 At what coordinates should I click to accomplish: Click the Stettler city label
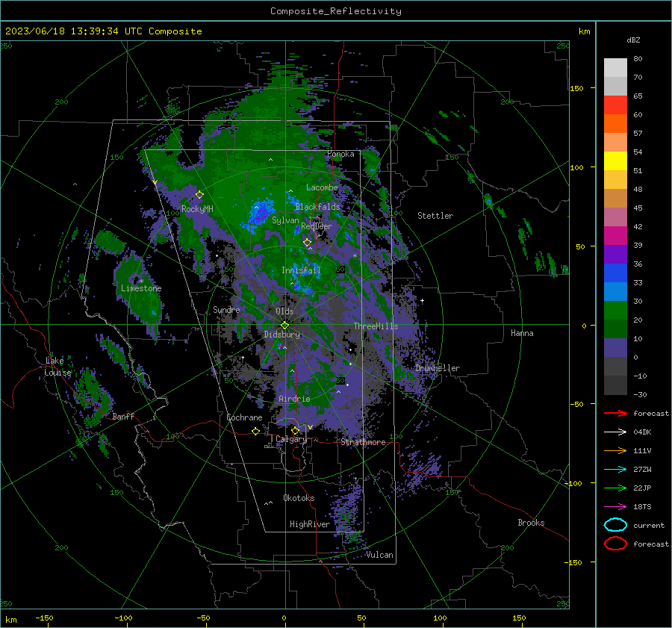(435, 216)
